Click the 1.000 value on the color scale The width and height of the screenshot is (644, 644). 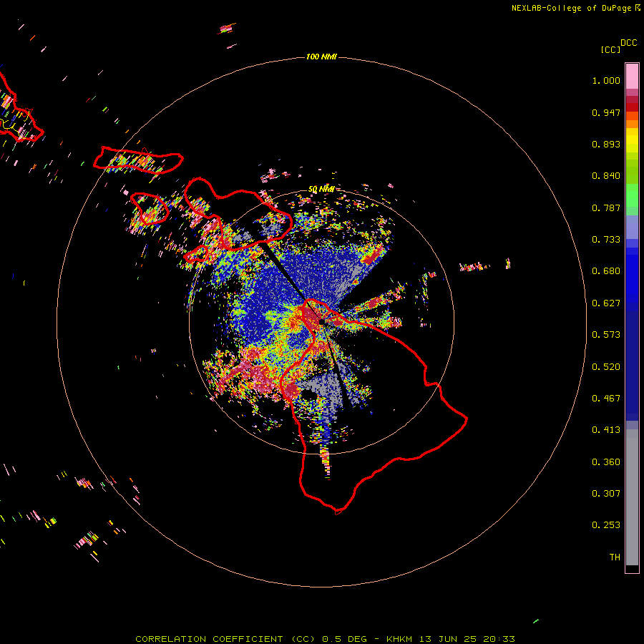(606, 80)
